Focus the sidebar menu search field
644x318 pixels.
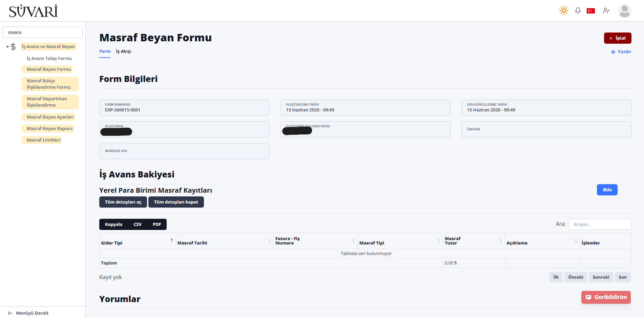coord(42,33)
